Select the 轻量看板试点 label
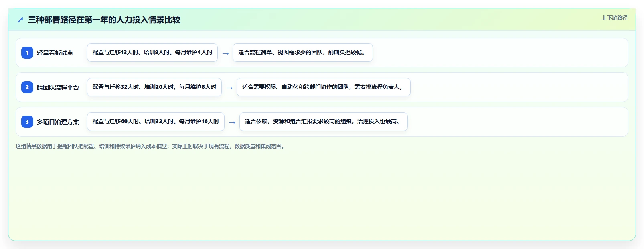 pyautogui.click(x=55, y=53)
